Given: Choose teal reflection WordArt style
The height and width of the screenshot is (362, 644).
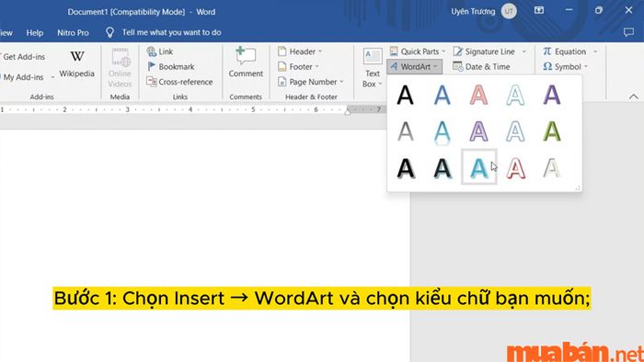Looking at the screenshot, I should (x=443, y=132).
